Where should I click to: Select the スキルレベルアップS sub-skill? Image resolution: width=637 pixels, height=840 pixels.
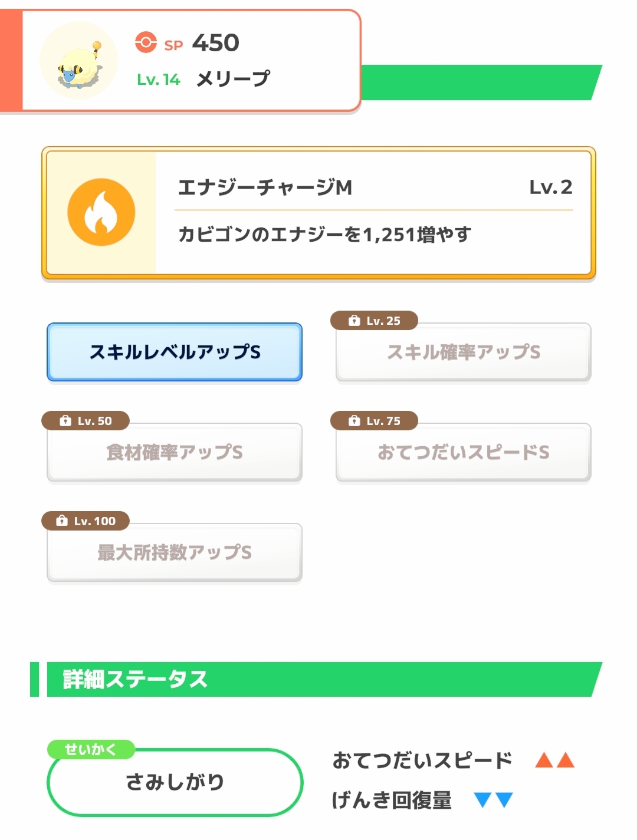[x=175, y=352]
